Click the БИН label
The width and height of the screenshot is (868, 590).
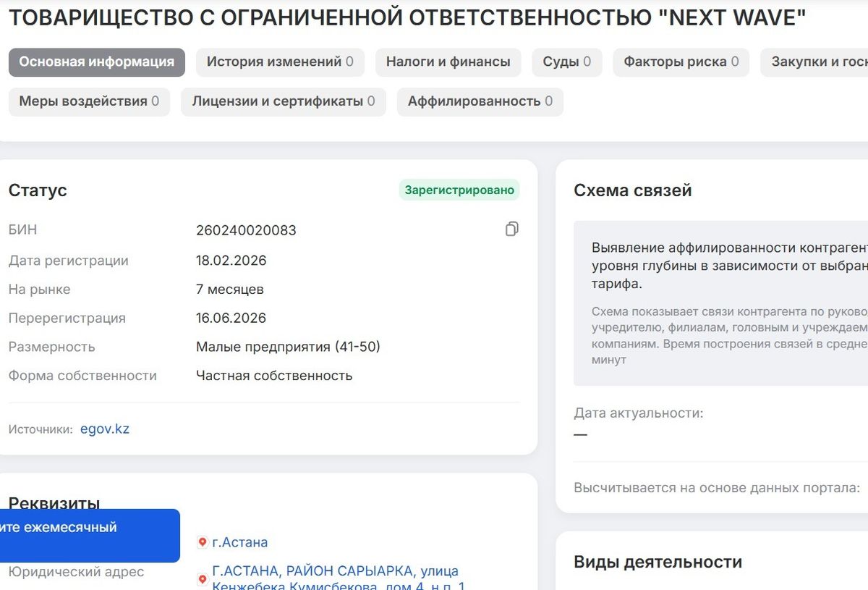22,230
